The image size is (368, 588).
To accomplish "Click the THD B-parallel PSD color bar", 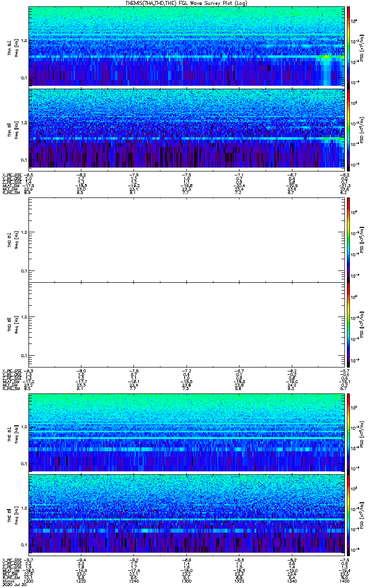I will pos(348,325).
